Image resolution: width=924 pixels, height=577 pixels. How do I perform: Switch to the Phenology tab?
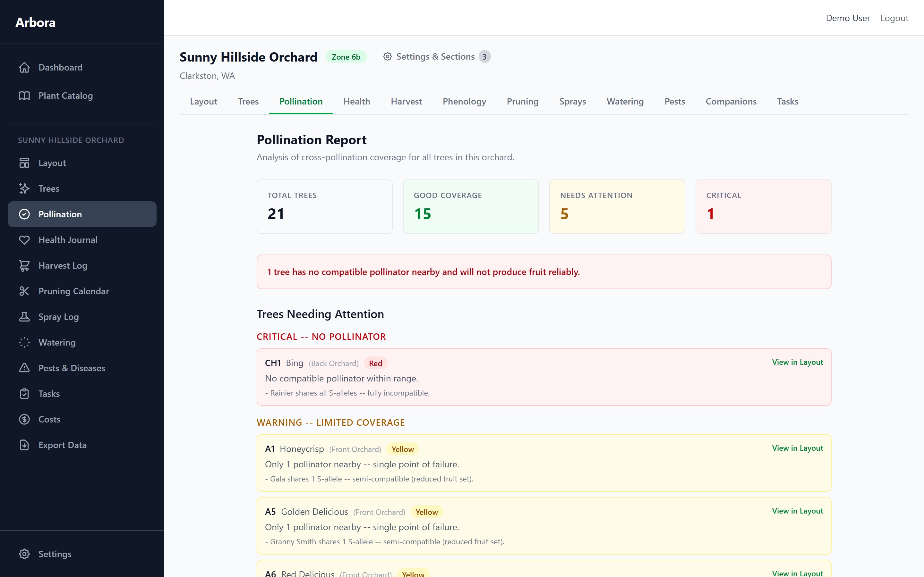[464, 102]
